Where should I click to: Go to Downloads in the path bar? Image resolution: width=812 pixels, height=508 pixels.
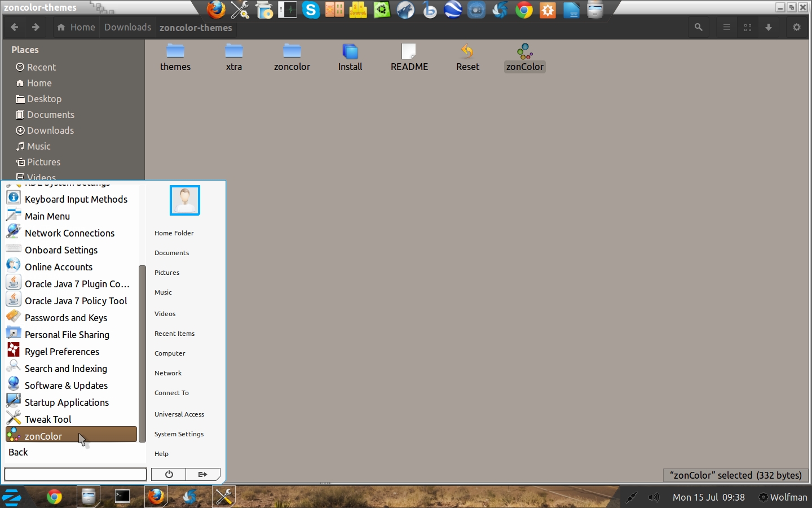(x=127, y=27)
